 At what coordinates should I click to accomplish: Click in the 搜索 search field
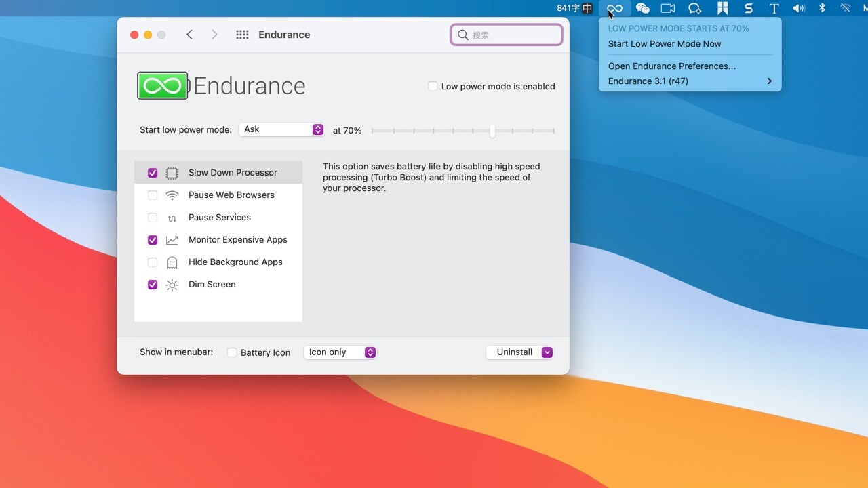pos(507,35)
